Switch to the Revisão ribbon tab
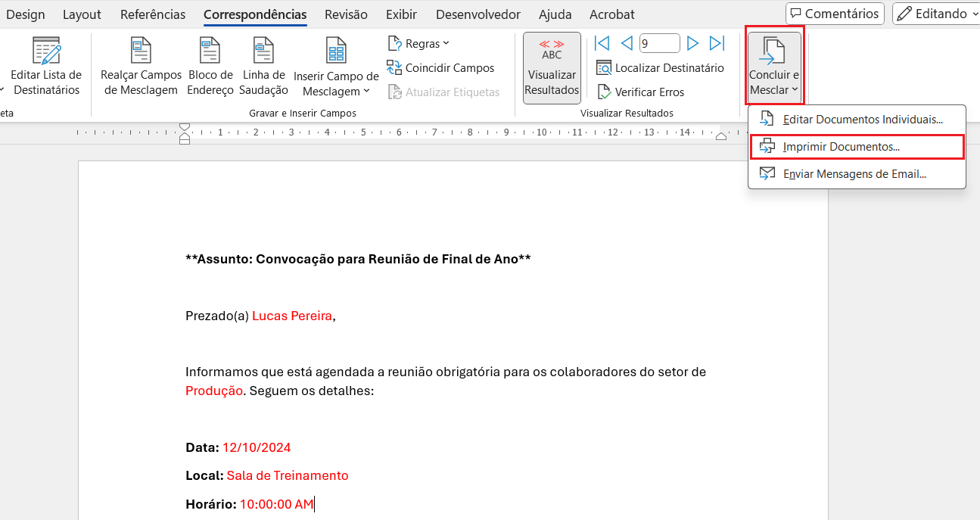 click(346, 14)
